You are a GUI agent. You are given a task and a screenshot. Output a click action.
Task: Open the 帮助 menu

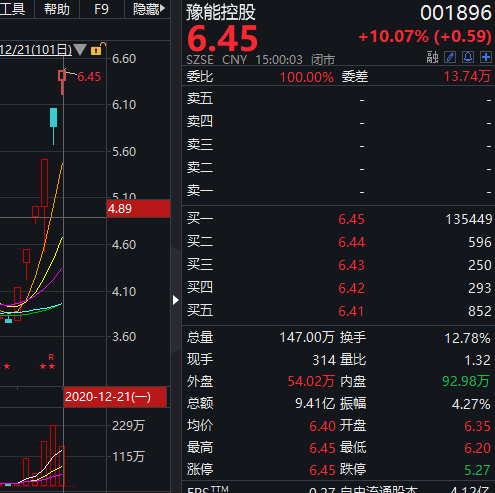coord(57,9)
